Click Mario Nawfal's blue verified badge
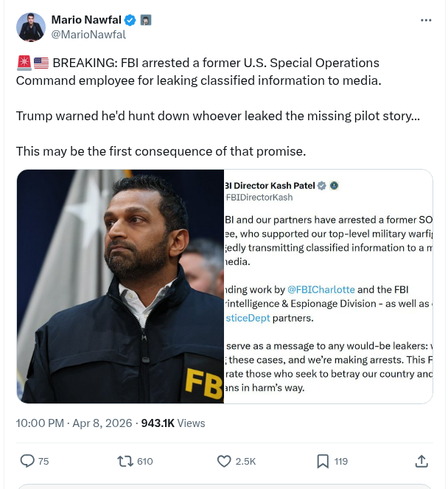The height and width of the screenshot is (489, 448). click(x=130, y=20)
